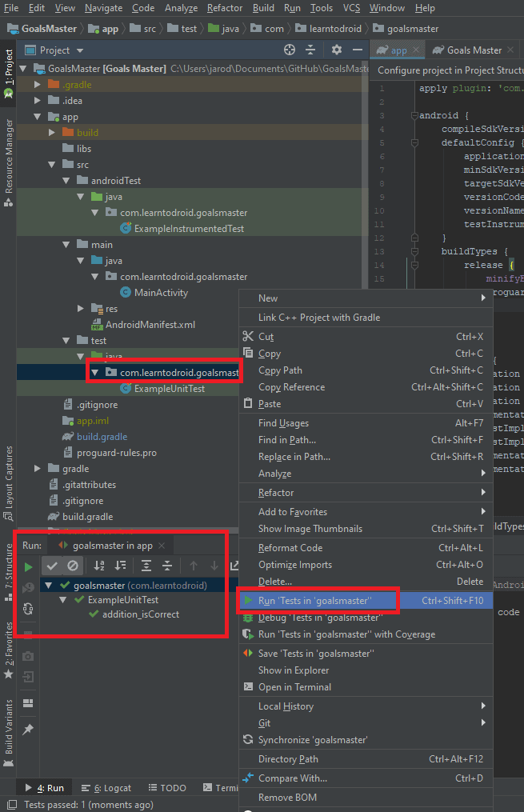Open the 1: Project side tab
Viewport: 524px width, 812px height.
pyautogui.click(x=8, y=73)
